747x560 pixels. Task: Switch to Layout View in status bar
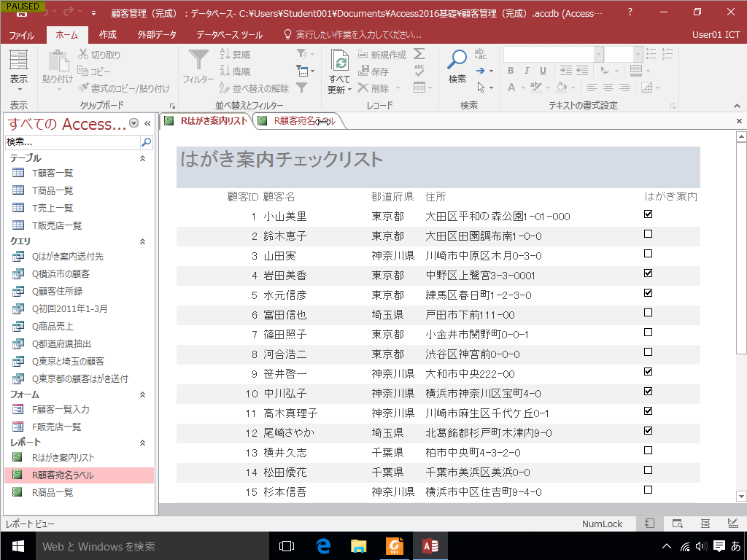click(x=705, y=524)
